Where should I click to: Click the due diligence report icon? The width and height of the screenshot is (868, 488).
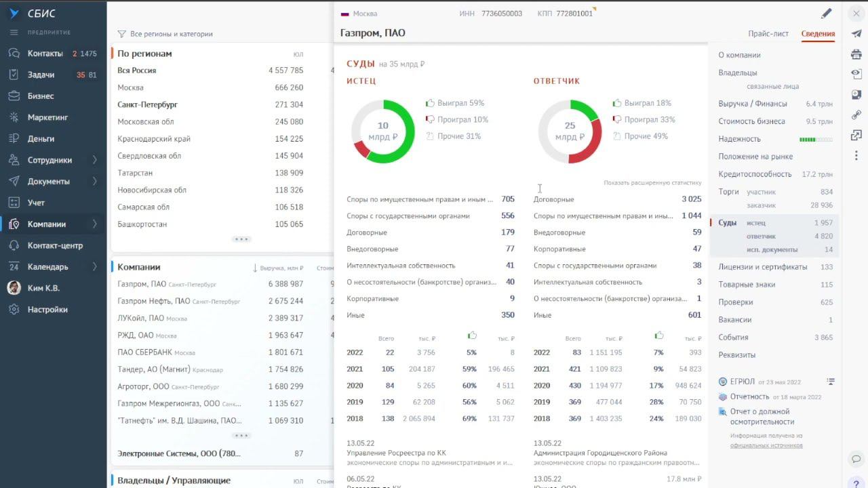coord(724,411)
